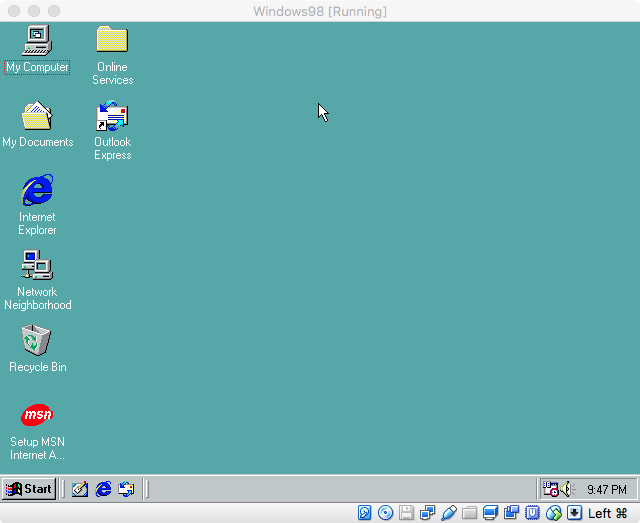Click the VirtualBox floppy disk icon
The image size is (640, 523).
(x=407, y=513)
